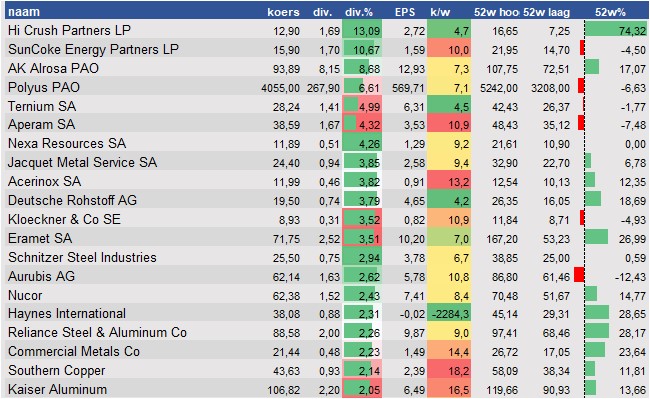Image resolution: width=650 pixels, height=399 pixels.
Task: Click Aurubis AG red -12,43 bar
Action: point(579,275)
